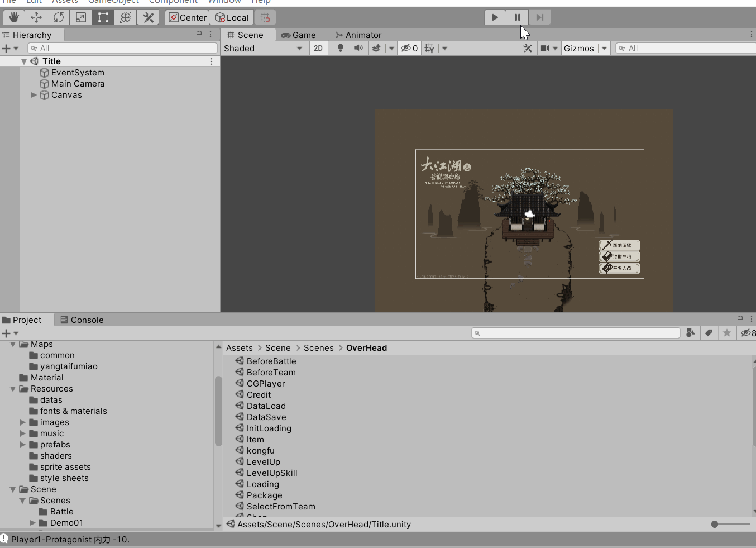Toggle scene effects like skybox
The image size is (756, 548).
coord(376,48)
